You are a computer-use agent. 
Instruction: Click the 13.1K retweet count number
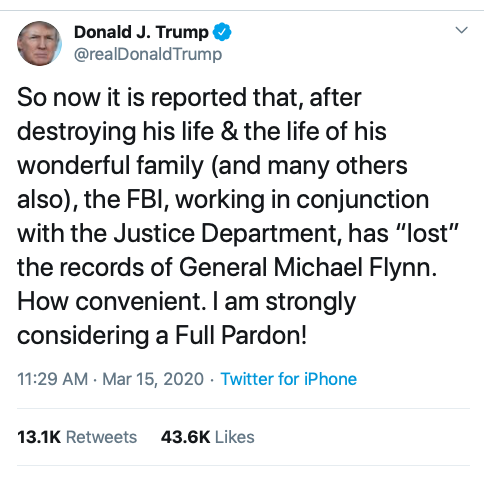coord(39,437)
